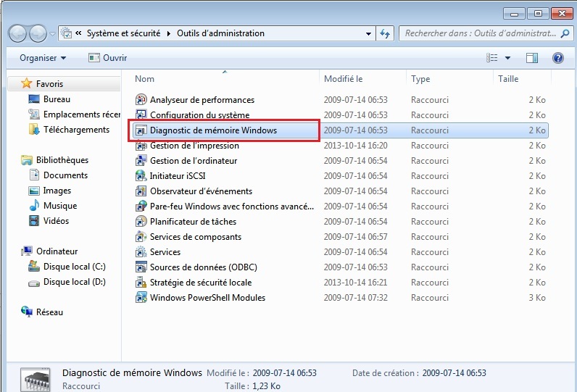This screenshot has width=577, height=392.
Task: Click the Configuration du système shortcut icon
Action: 141,114
